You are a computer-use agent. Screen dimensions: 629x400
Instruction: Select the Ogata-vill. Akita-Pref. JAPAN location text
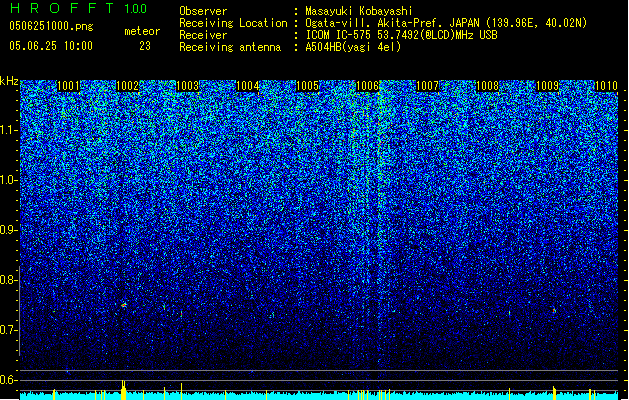(446, 23)
